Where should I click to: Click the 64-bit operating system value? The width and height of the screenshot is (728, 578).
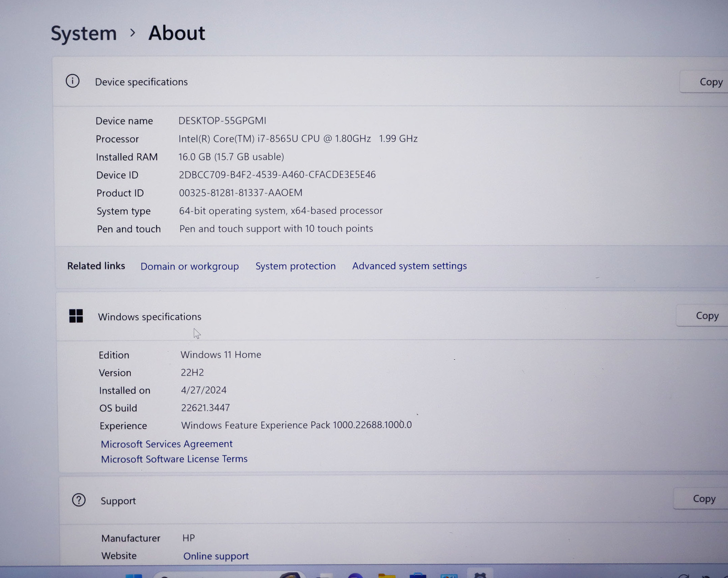tap(281, 211)
